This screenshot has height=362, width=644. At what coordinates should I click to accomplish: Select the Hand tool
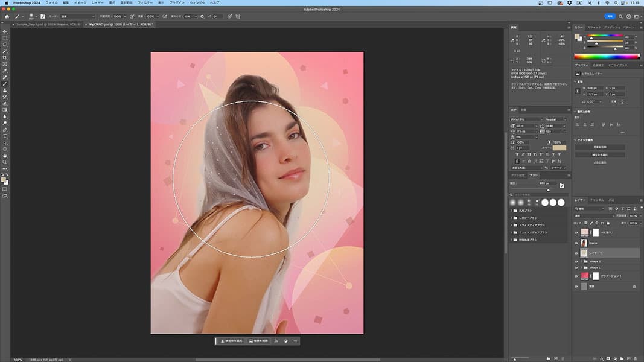(x=5, y=156)
